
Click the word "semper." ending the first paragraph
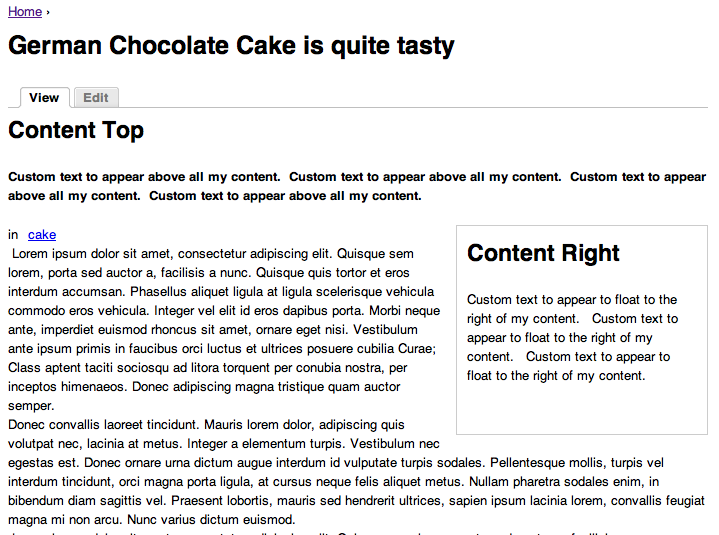[x=31, y=406]
